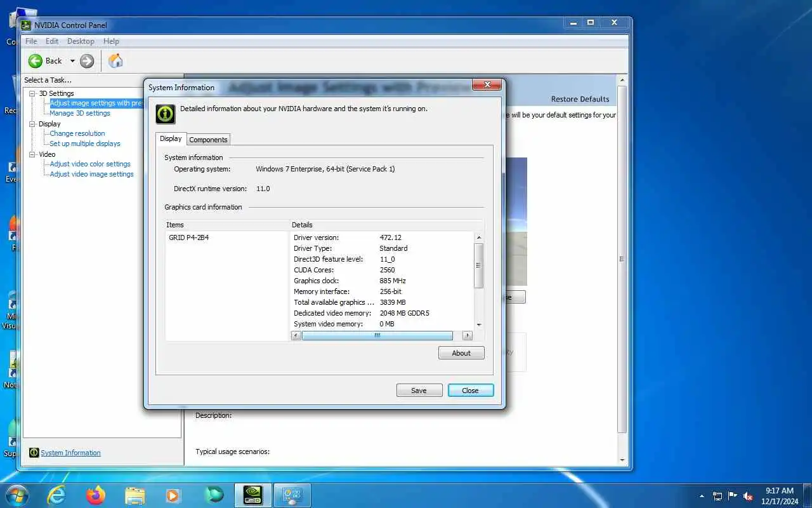Select Set up multiple displays

[x=85, y=144]
